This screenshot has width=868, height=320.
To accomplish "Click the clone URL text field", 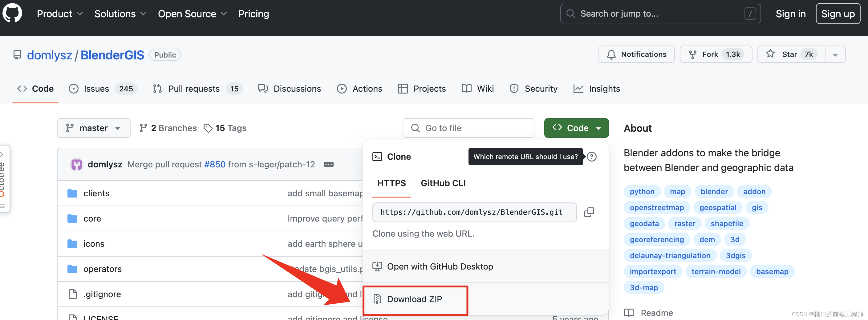I will 474,212.
